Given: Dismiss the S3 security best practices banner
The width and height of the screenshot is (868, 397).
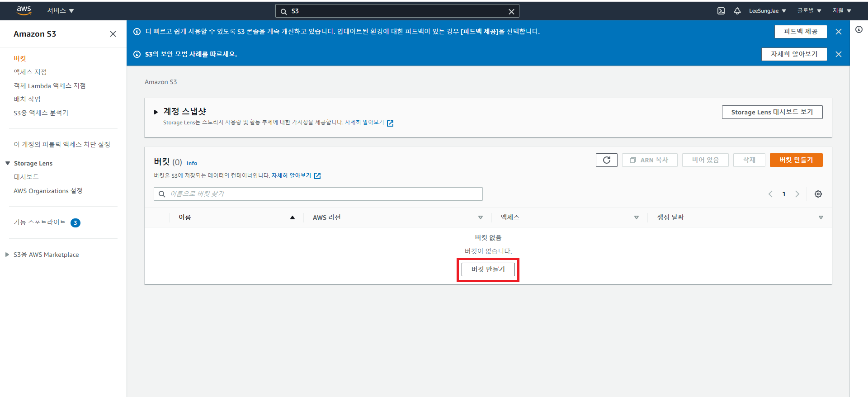Looking at the screenshot, I should point(839,54).
